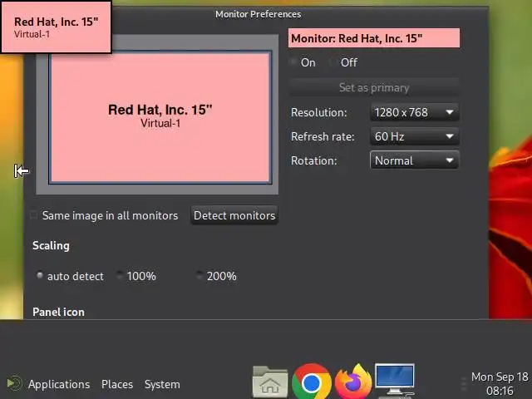Screen dimensions: 532x399
Task: Click the Red Hat monitor identifier popup
Action: [56, 27]
